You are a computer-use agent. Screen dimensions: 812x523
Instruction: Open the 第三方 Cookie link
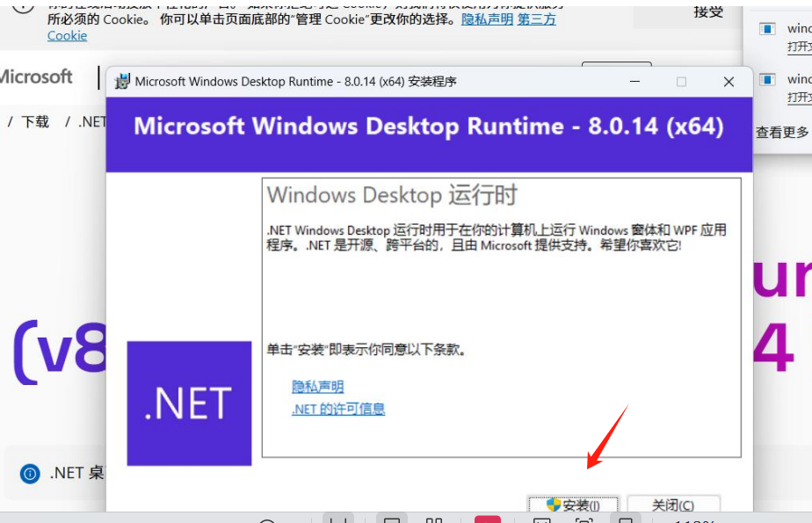[536, 19]
